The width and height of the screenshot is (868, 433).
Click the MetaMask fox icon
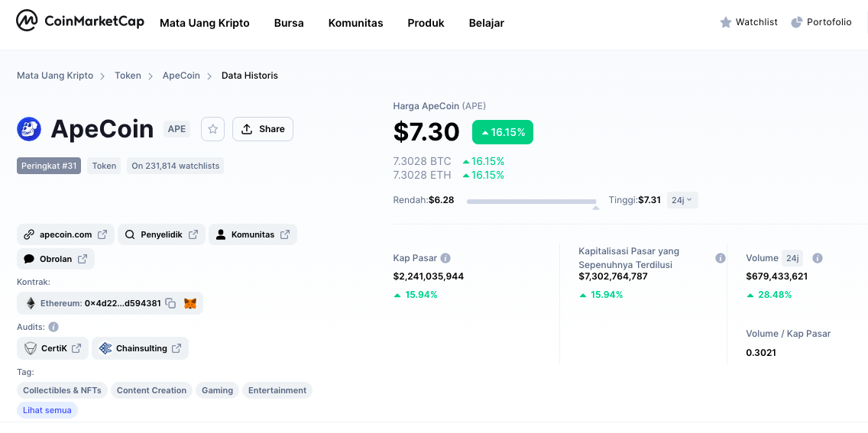point(190,303)
